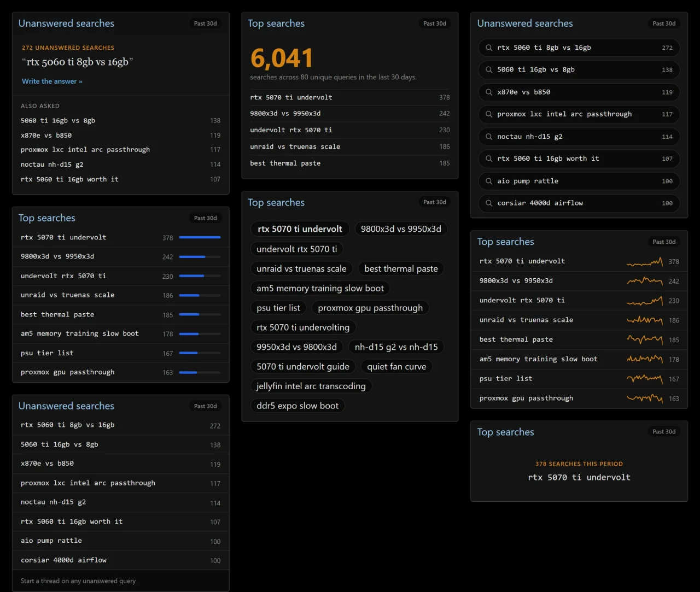Screen dimensions: 700x592
Task: Click the large orange '6,041' total
Action: click(282, 58)
